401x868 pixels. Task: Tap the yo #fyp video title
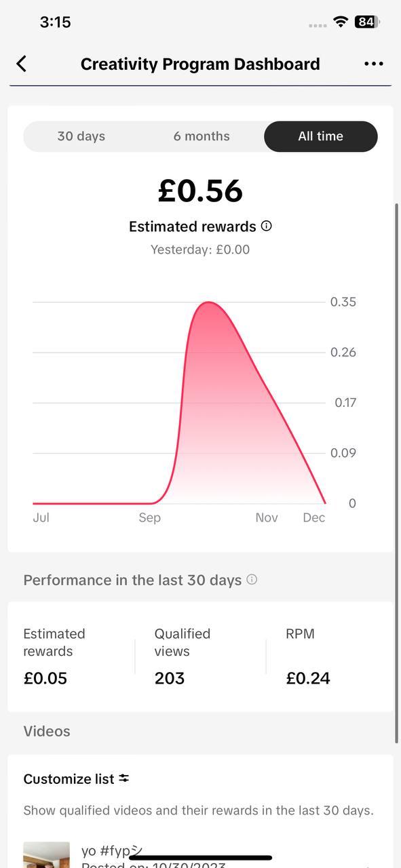(112, 851)
